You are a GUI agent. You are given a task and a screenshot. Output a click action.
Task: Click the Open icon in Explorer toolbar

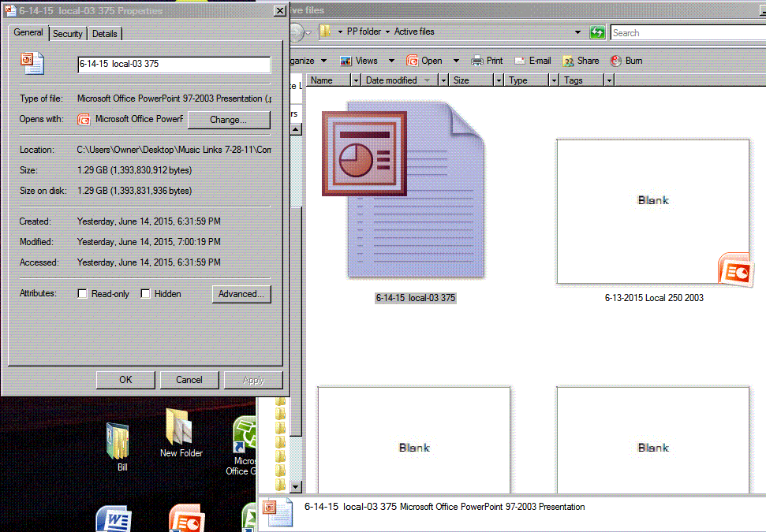[412, 61]
